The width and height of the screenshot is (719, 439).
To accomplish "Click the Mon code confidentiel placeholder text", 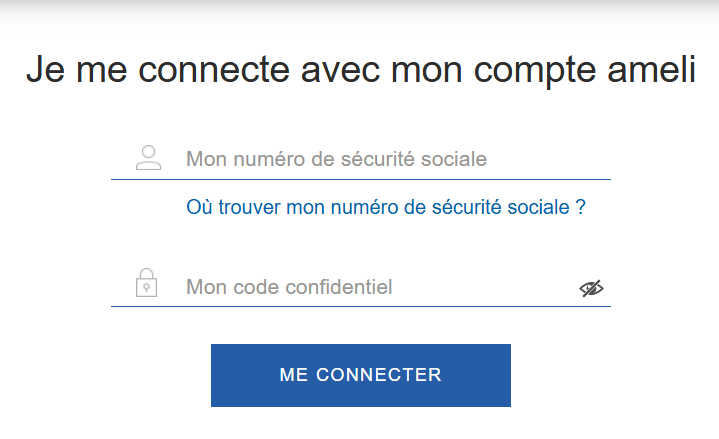I will point(289,287).
